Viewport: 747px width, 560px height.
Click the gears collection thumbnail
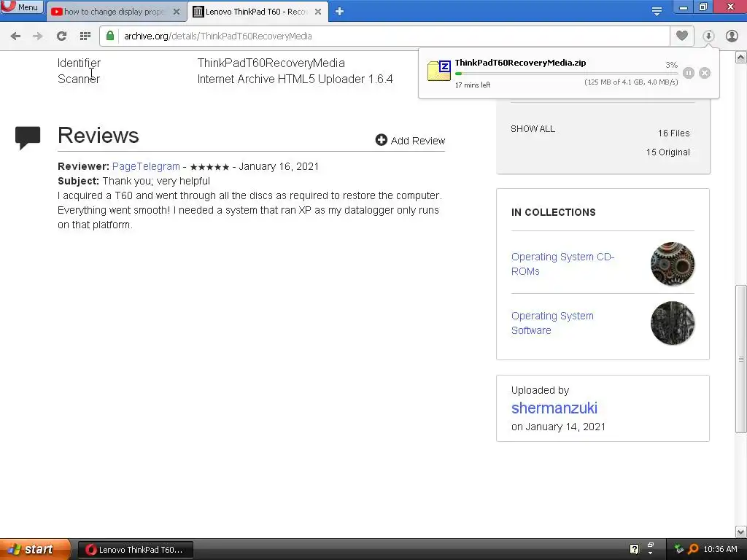[672, 264]
